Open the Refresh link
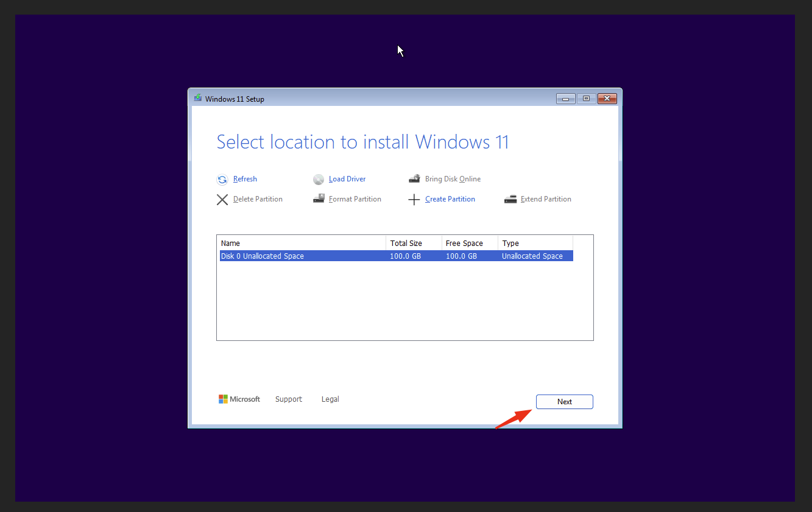Screen dimensions: 812x512 tap(245, 179)
